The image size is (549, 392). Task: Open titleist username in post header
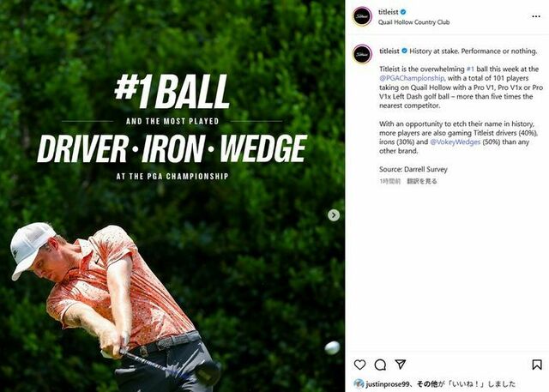pyautogui.click(x=389, y=12)
